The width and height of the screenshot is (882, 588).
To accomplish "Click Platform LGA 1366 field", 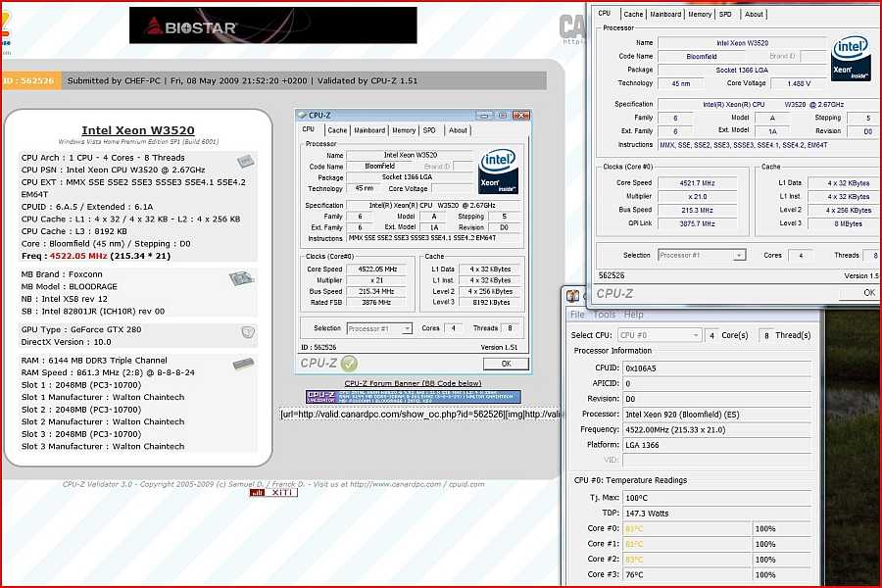I will (x=716, y=445).
